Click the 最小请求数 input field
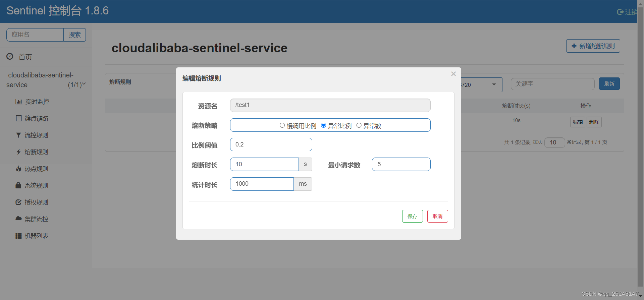 pyautogui.click(x=401, y=164)
